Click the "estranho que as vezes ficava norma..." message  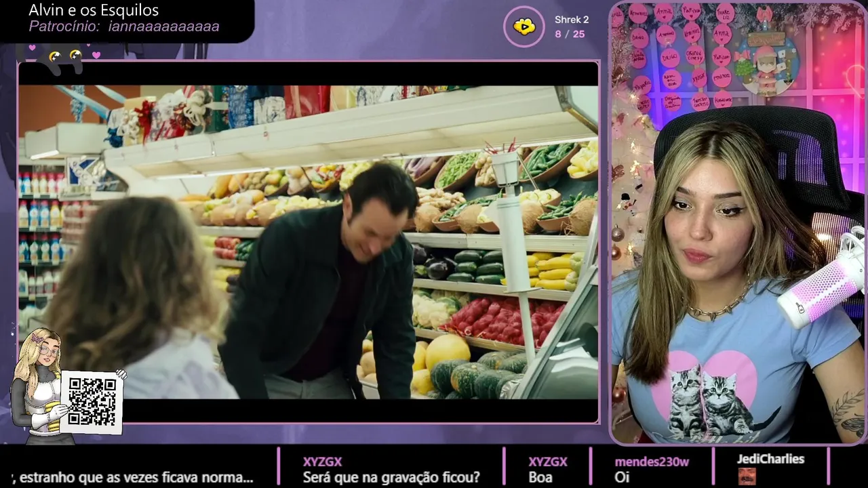[132, 477]
